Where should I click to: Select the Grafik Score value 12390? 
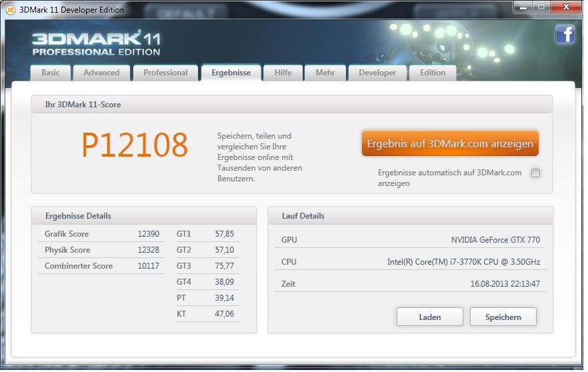149,234
